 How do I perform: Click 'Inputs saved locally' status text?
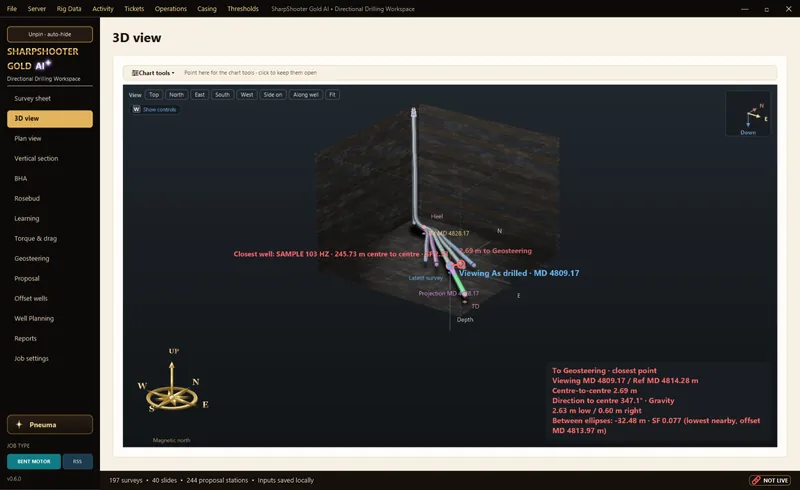point(285,480)
